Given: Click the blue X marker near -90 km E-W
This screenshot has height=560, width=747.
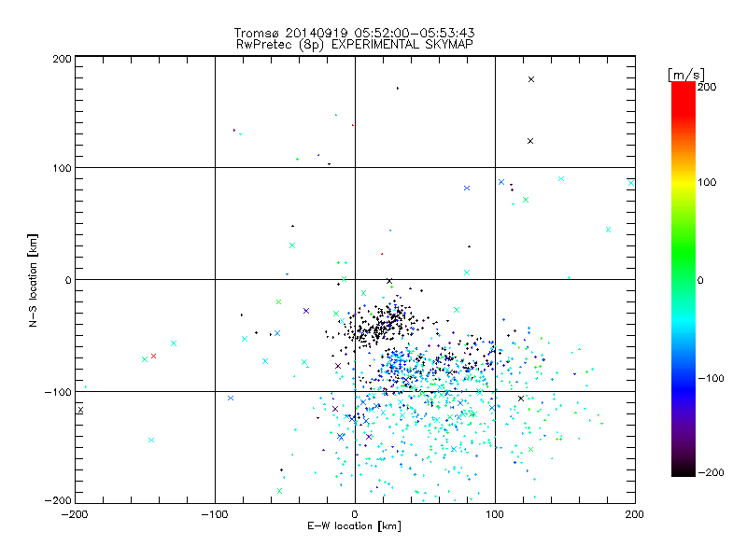Looking at the screenshot, I should (231, 399).
